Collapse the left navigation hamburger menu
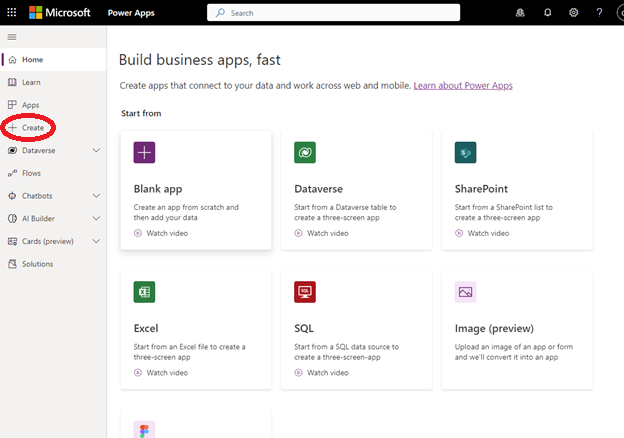Viewport: 624px width, 438px height. [12, 37]
